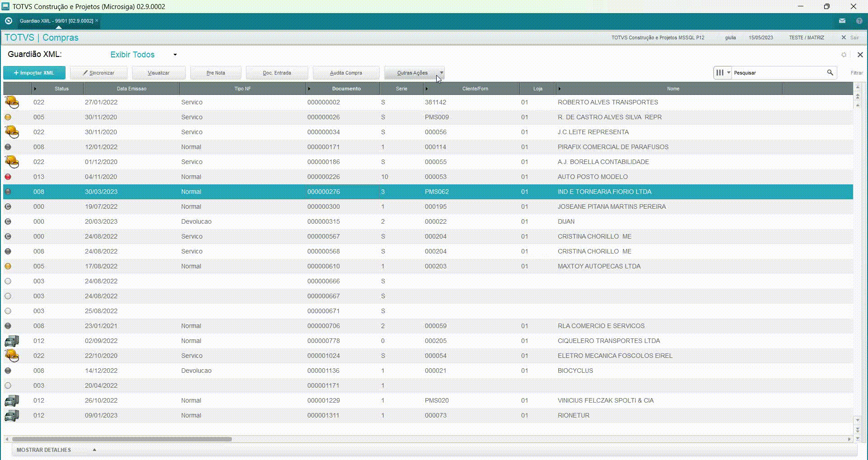Click the Importar XML button

34,73
